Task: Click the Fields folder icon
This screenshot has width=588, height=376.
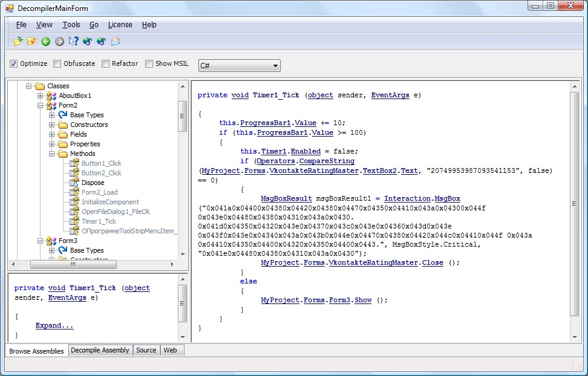Action: point(63,135)
